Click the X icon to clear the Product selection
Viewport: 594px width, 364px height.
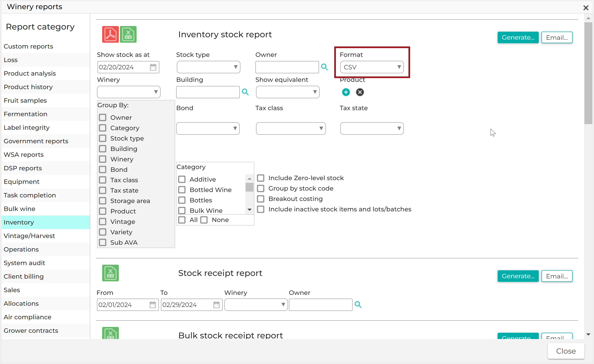click(x=360, y=92)
